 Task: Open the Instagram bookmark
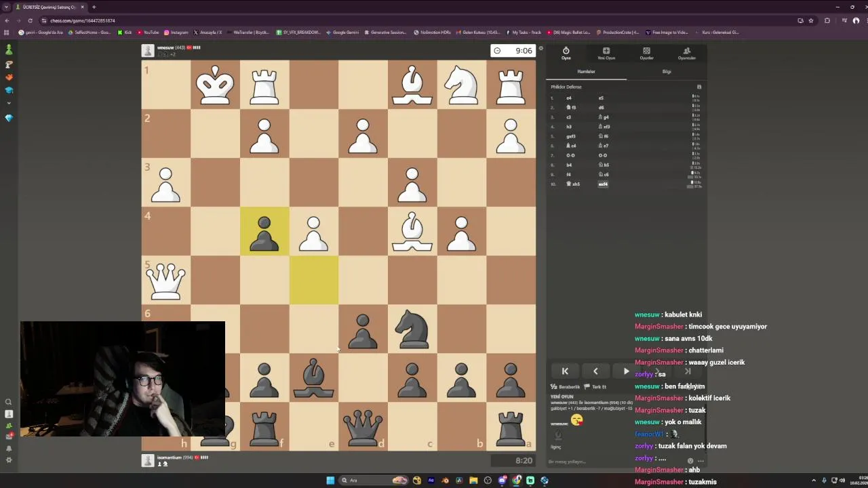pos(176,32)
